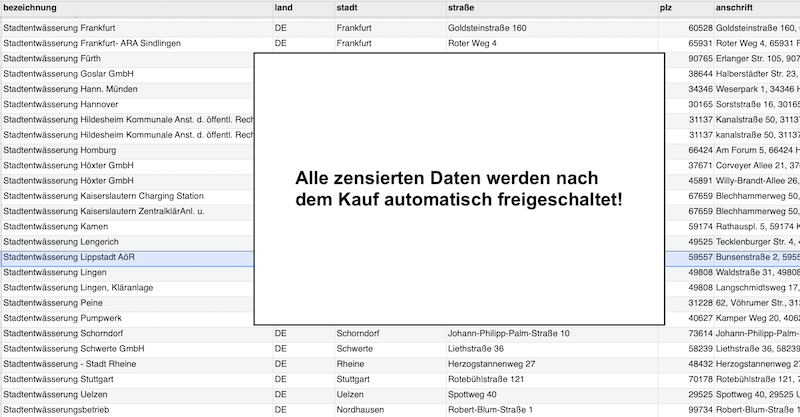This screenshot has width=800, height=417.
Task: Select the Schorndorf city cell
Action: 364,333
